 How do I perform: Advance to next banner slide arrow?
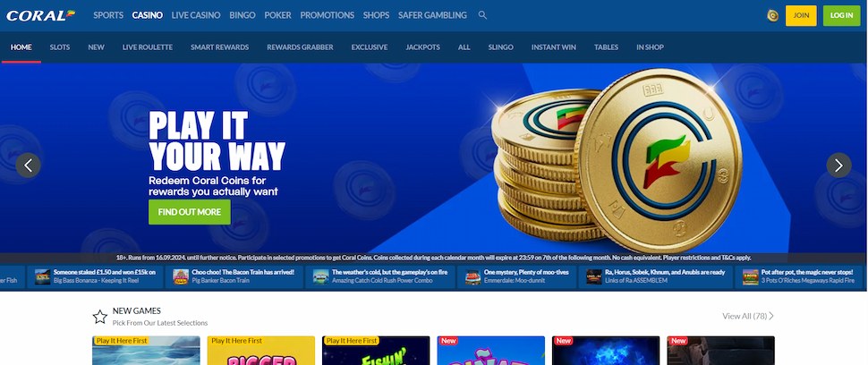click(838, 165)
